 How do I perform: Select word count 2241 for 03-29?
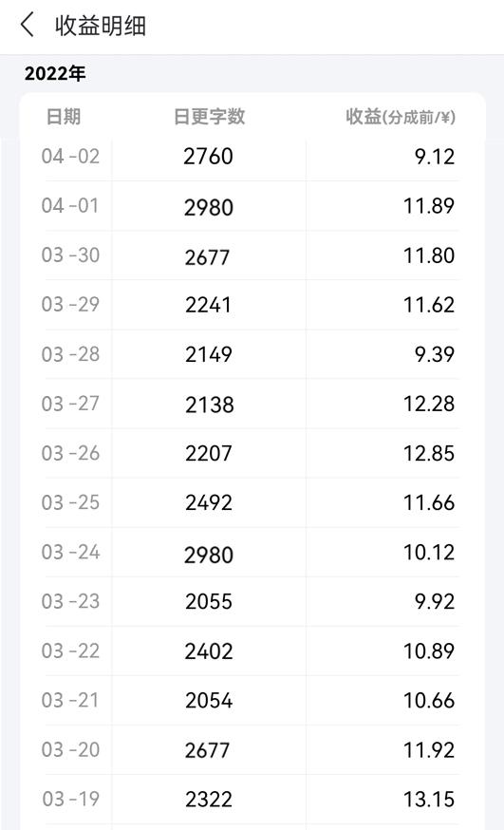click(209, 305)
